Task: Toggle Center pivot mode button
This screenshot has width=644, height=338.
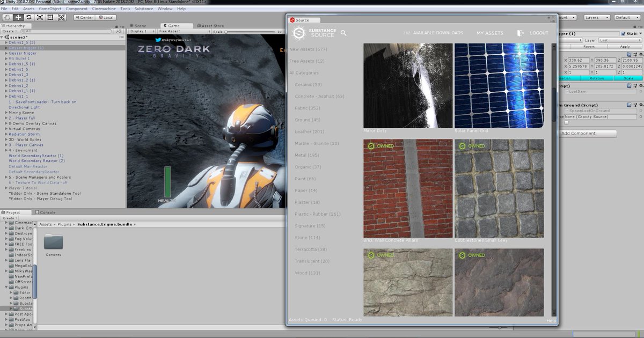Action: (x=84, y=17)
